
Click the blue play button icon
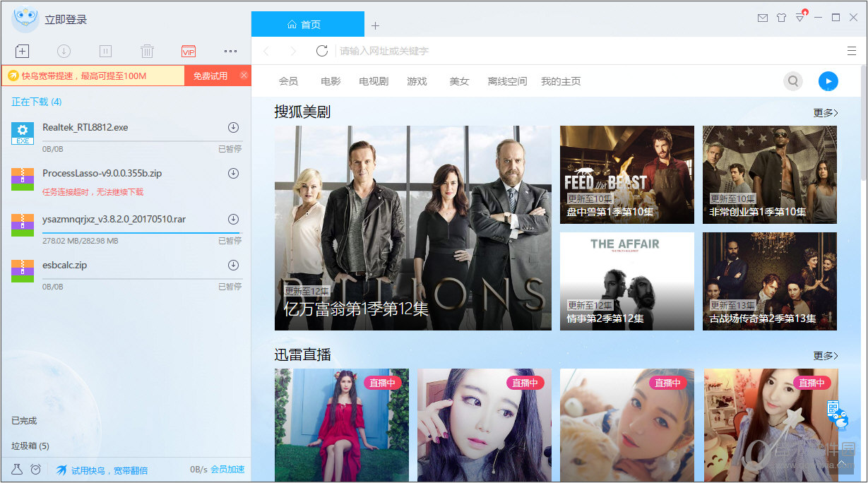coord(828,81)
